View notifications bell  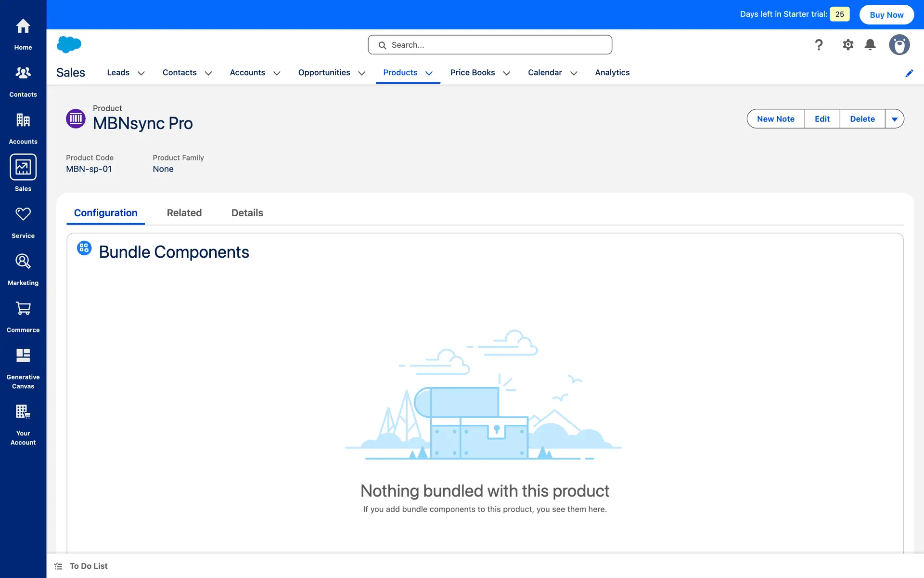[x=870, y=45]
